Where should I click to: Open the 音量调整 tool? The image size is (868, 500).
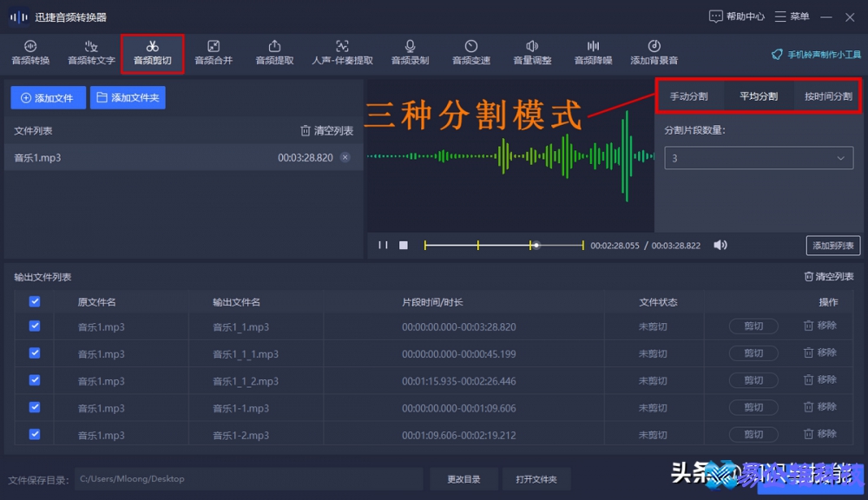pos(532,52)
